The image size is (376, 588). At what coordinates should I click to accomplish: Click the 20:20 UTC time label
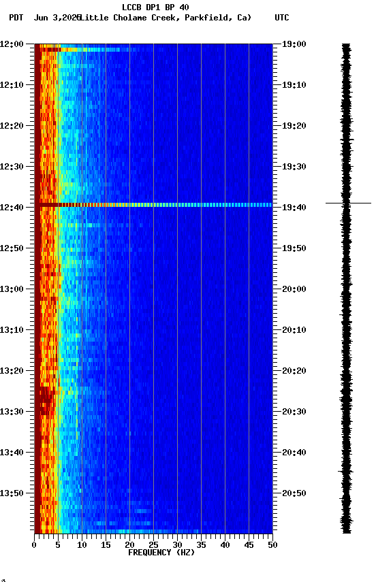point(294,371)
